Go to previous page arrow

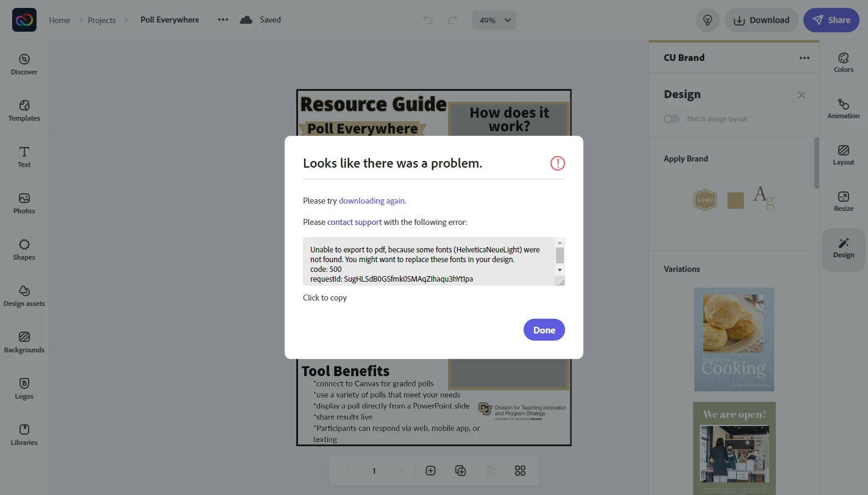pos(347,471)
